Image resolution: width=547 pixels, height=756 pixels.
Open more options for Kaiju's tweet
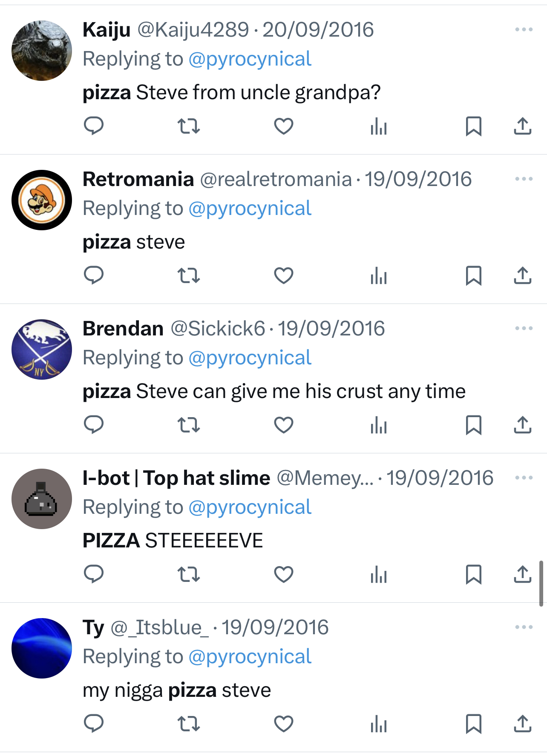(x=524, y=29)
